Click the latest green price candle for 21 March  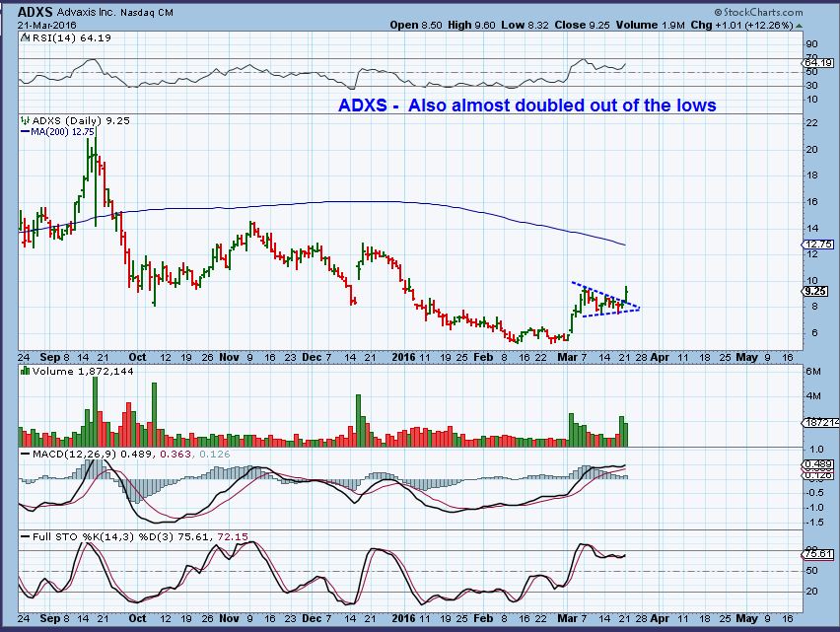626,294
